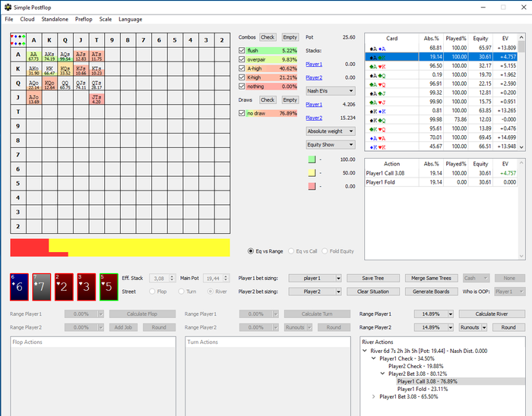532x416 pixels.
Task: Click the Save Tree button
Action: (373, 278)
